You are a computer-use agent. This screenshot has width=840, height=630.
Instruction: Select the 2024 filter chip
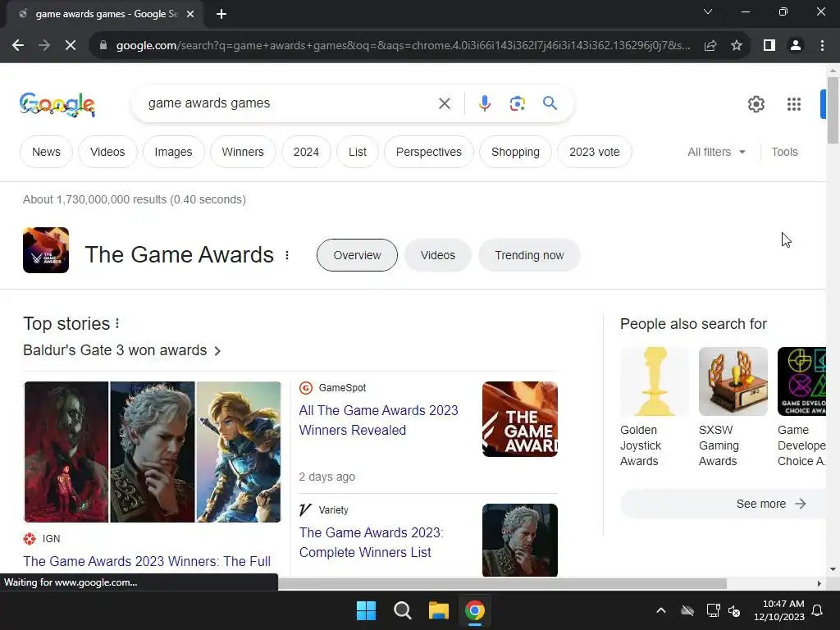pyautogui.click(x=307, y=152)
